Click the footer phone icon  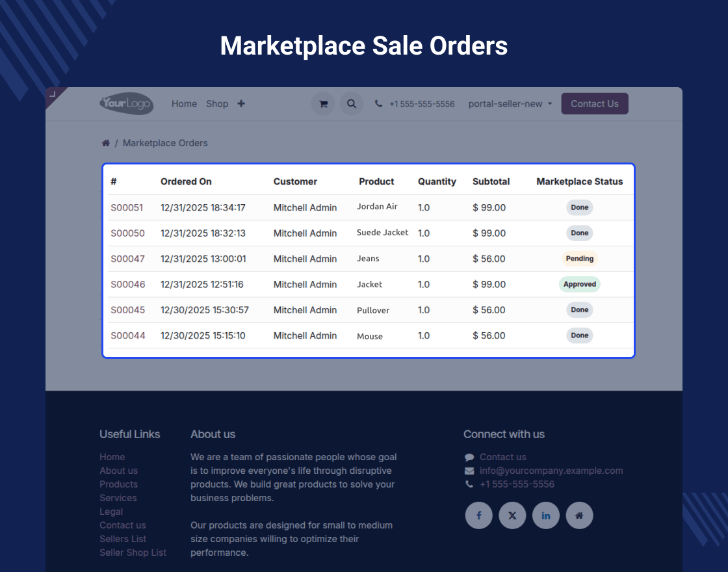point(469,484)
